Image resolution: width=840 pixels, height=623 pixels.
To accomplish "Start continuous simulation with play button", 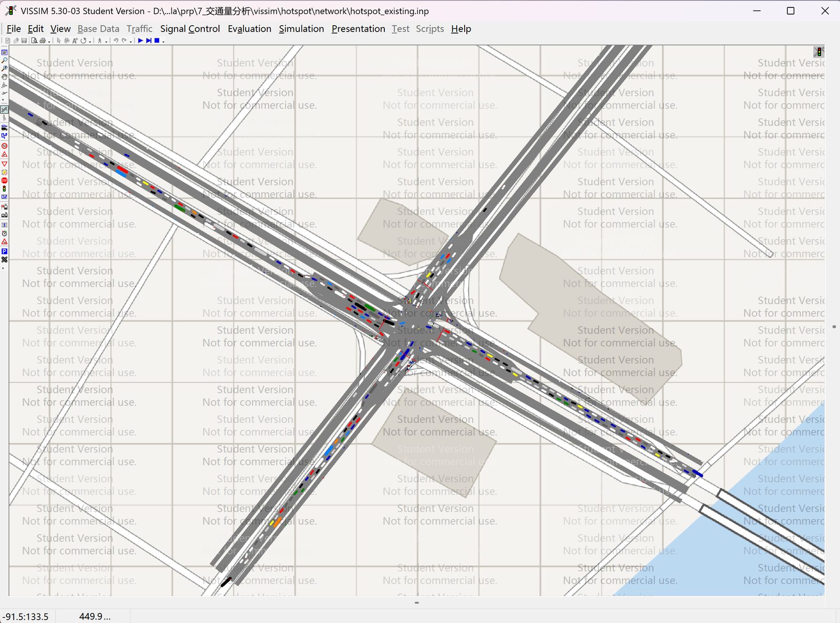I will [x=141, y=40].
